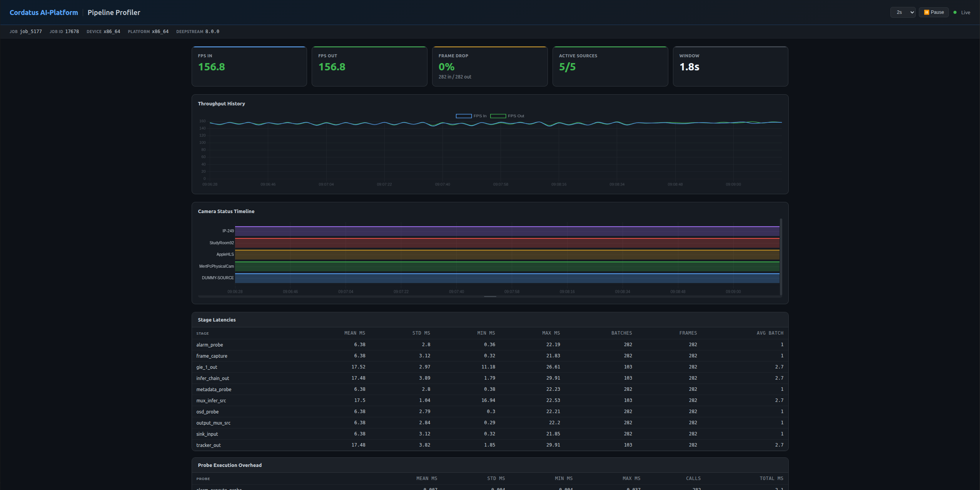Click the Camera Status Timeline vertical scrollbar
This screenshot has height=490, width=980.
pyautogui.click(x=781, y=257)
